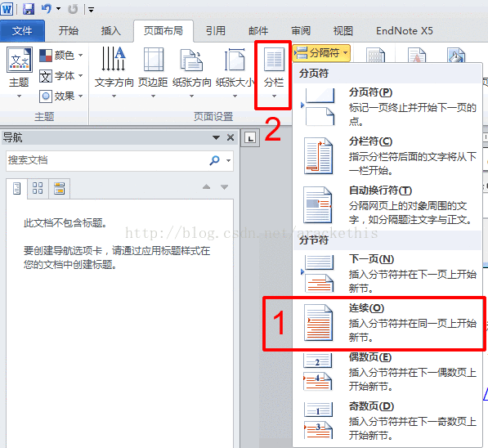
Task: Choose 自动换行符(T) text wrapping break
Action: click(x=387, y=205)
